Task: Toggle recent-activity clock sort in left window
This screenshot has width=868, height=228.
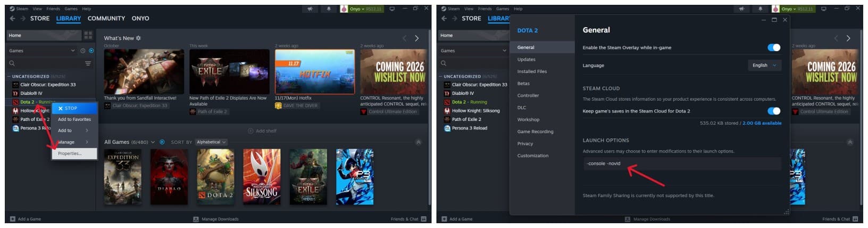Action: point(83,51)
